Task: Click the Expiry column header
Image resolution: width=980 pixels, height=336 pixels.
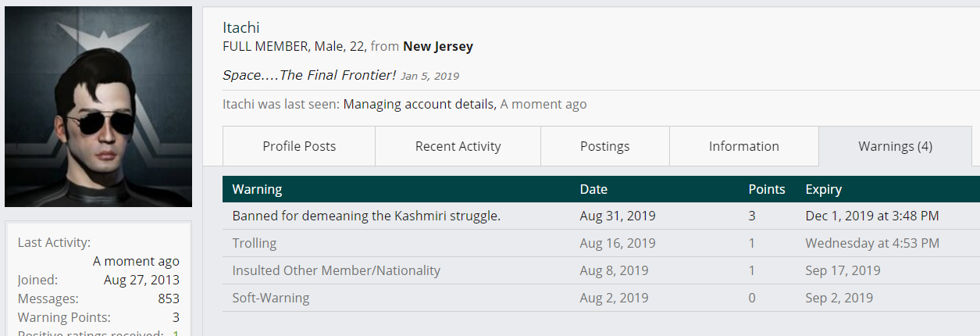Action: click(824, 189)
